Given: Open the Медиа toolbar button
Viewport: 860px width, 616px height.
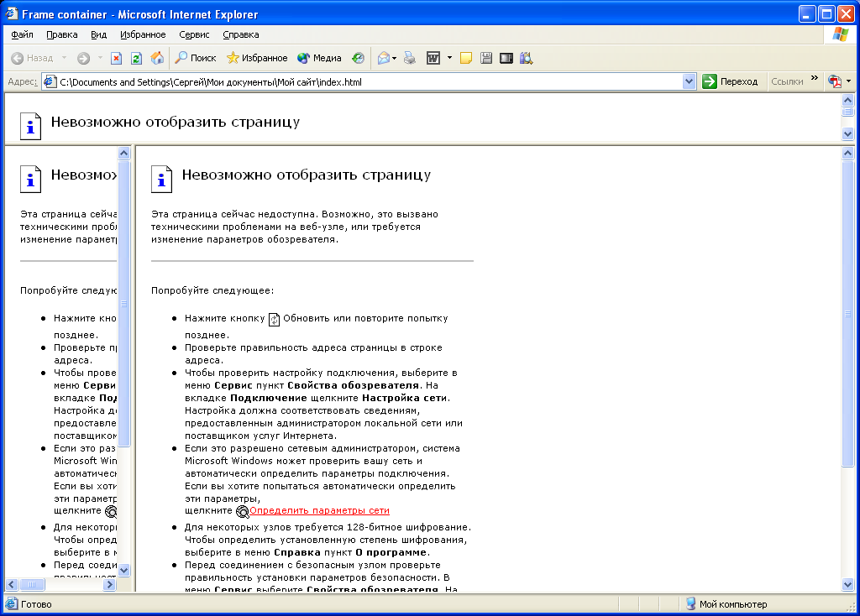Looking at the screenshot, I should coord(319,58).
